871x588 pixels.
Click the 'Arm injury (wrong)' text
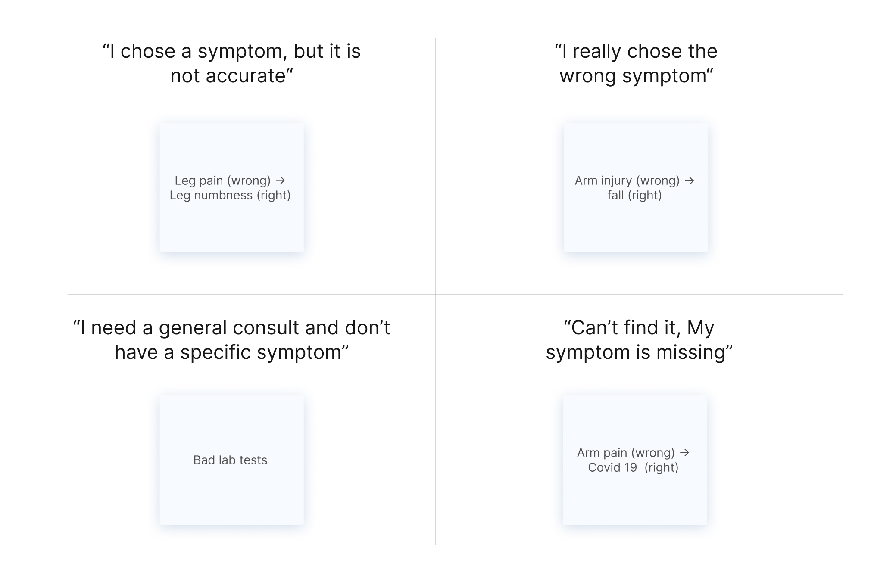pos(627,180)
